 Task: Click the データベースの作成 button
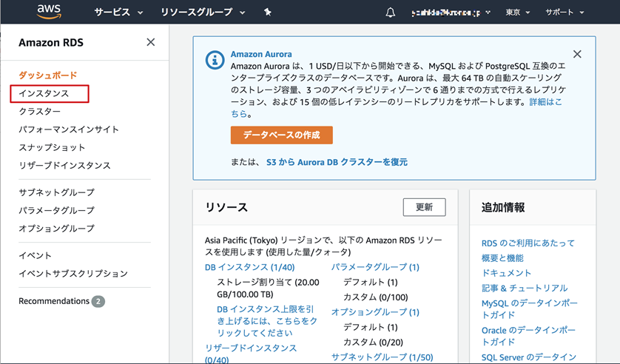tap(282, 135)
